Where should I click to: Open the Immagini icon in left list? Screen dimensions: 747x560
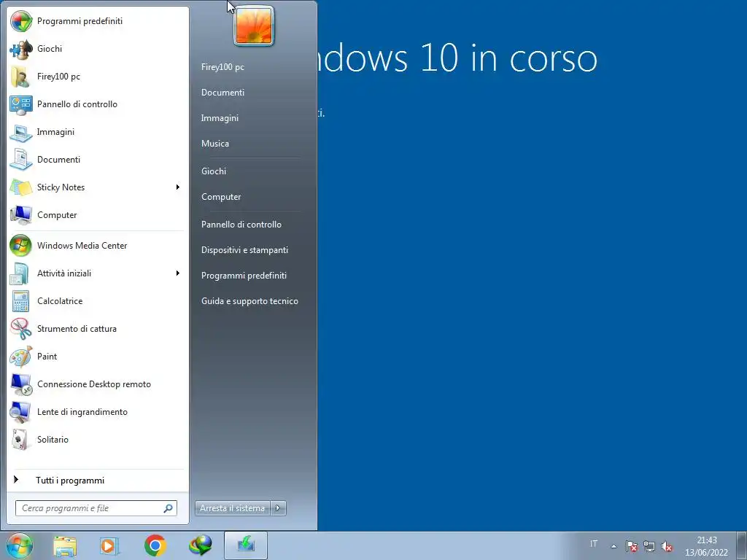pos(21,132)
